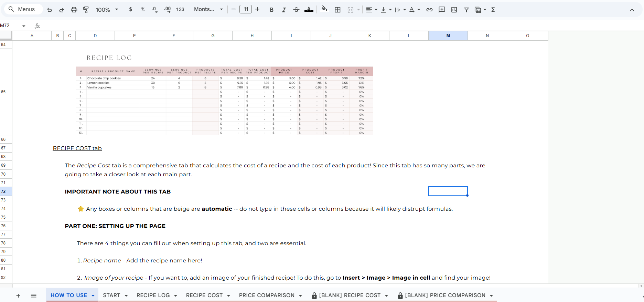Click the Menus search button
The image size is (644, 302).
click(x=22, y=9)
